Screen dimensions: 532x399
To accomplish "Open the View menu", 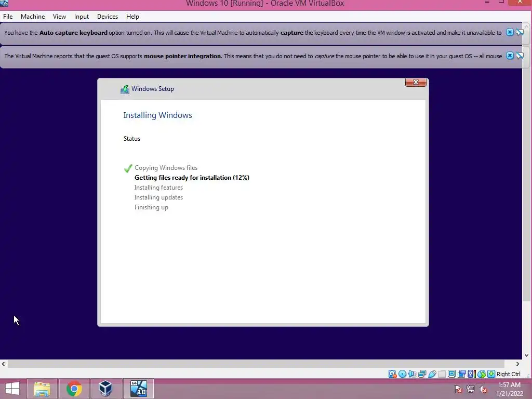I will (x=59, y=16).
